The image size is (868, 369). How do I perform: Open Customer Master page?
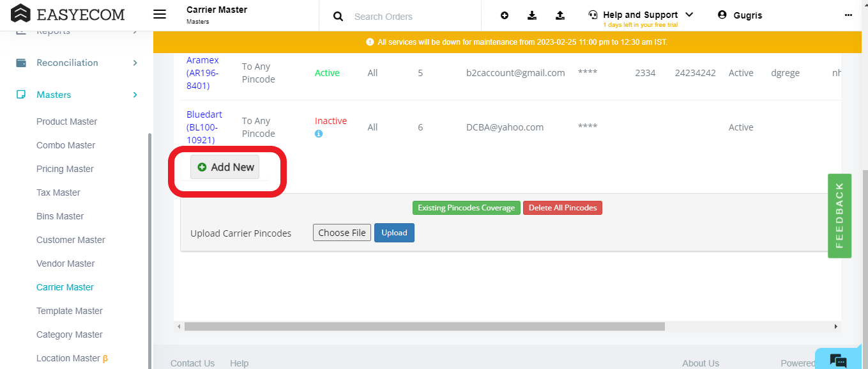71,240
